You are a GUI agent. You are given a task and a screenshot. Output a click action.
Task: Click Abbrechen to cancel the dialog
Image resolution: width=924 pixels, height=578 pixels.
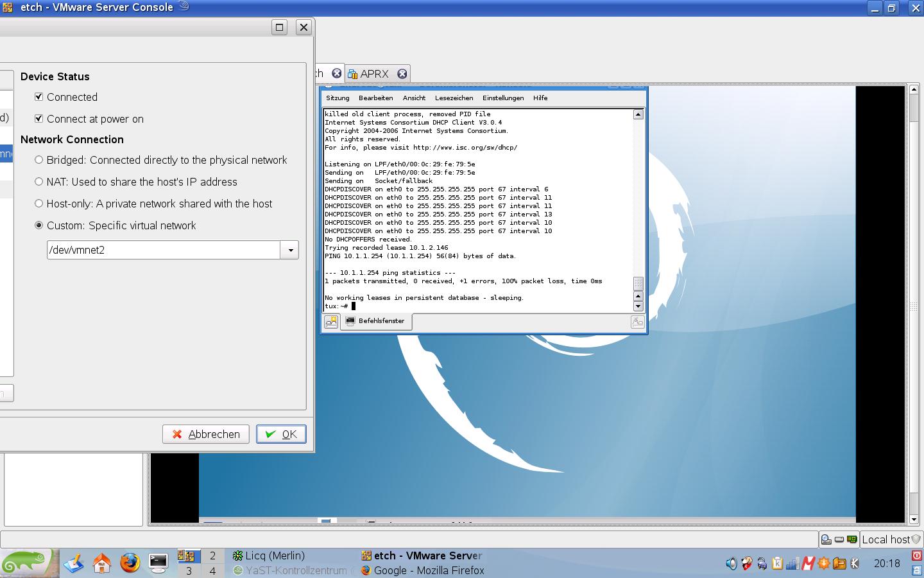click(x=206, y=434)
